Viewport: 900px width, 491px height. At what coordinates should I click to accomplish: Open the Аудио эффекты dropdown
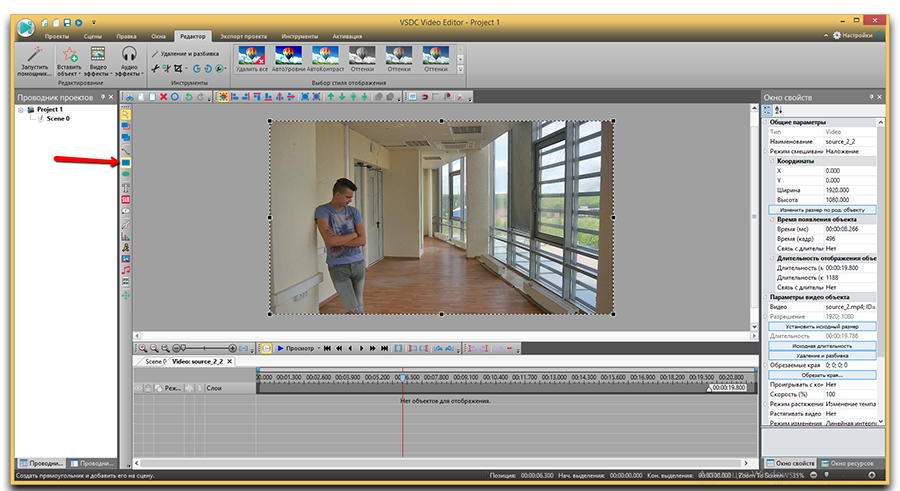pyautogui.click(x=129, y=61)
